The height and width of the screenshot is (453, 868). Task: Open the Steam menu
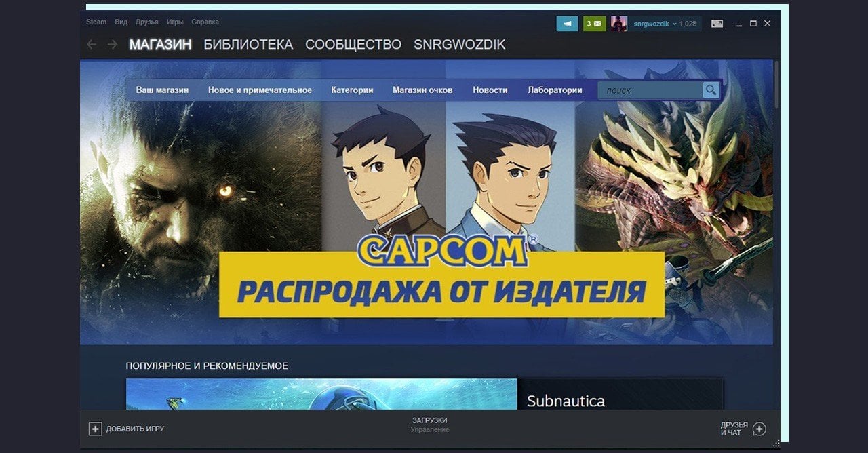click(x=96, y=22)
